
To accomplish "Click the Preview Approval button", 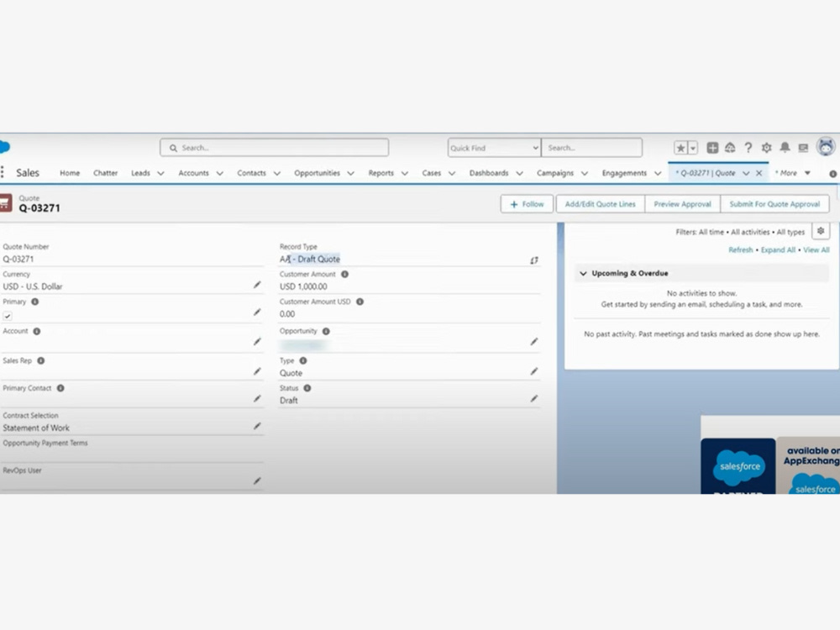I will 682,204.
